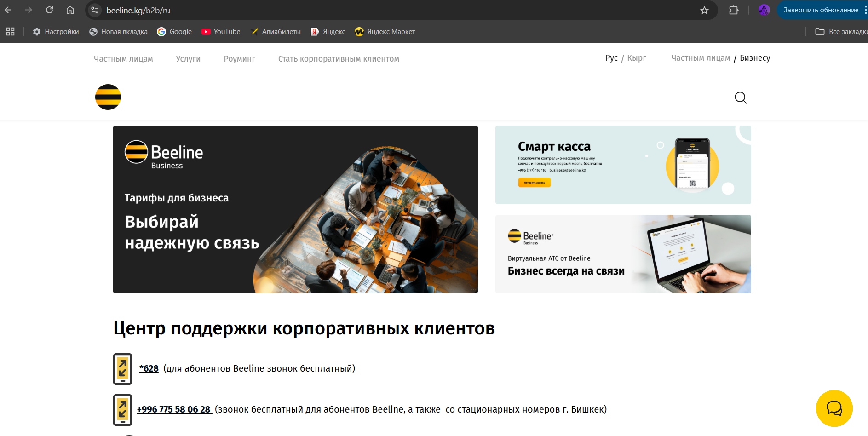Open the browser profile avatar
This screenshot has height=436, width=868.
pos(764,10)
